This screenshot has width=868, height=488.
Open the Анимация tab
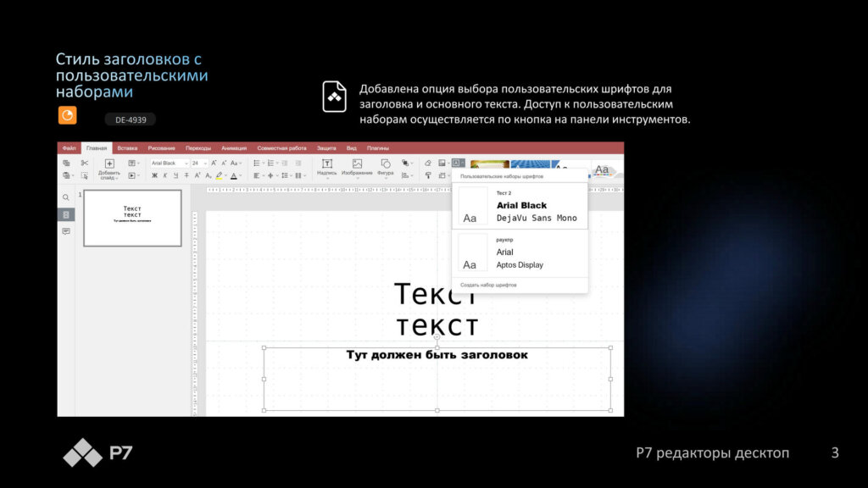click(x=234, y=148)
